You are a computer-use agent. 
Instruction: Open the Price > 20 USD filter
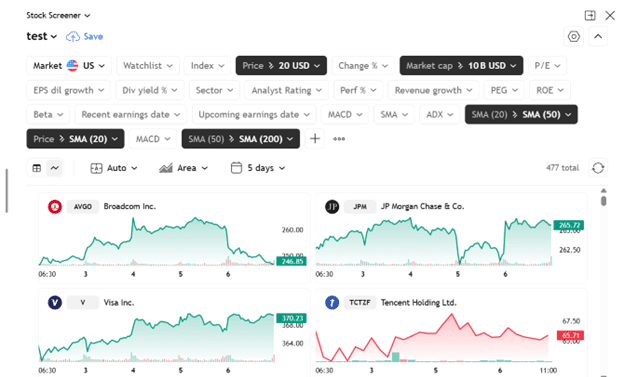281,66
